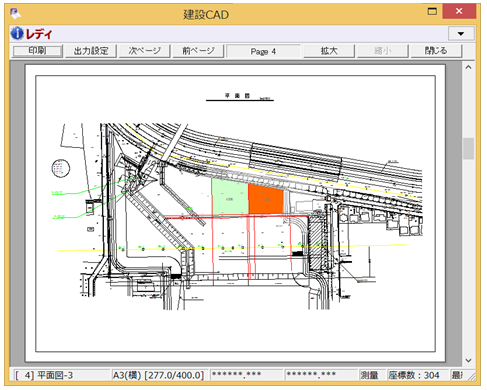
Task: Expand the message bar dropdown arrow
Action: click(461, 34)
